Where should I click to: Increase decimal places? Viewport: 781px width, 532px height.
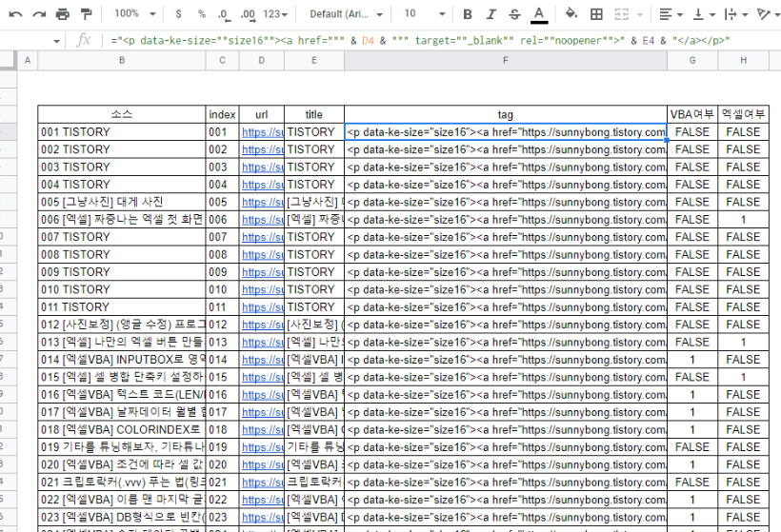[x=248, y=15]
